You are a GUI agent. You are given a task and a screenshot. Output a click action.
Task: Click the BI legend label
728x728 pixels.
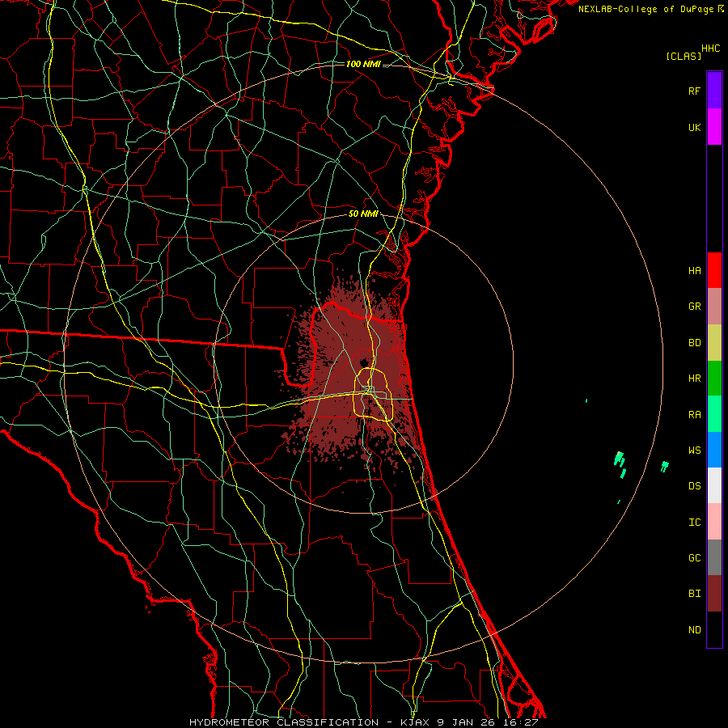(694, 594)
